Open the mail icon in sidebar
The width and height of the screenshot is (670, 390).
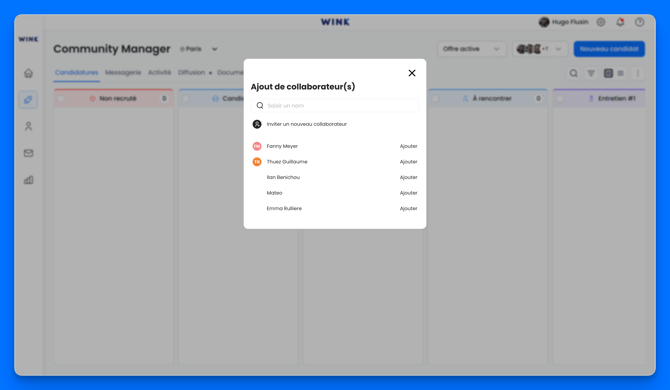pyautogui.click(x=28, y=153)
